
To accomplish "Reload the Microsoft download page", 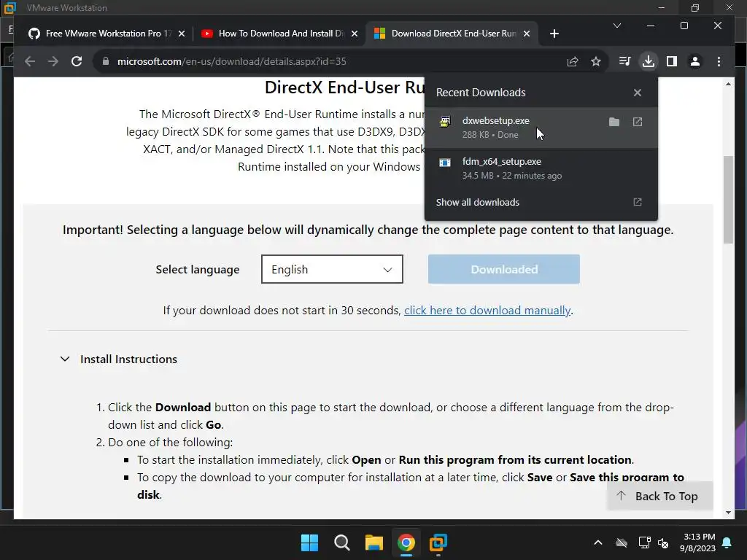I will 77,61.
